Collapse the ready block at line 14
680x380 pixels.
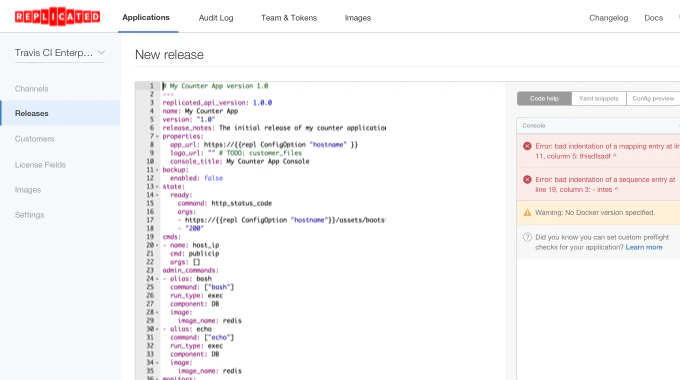click(x=157, y=195)
